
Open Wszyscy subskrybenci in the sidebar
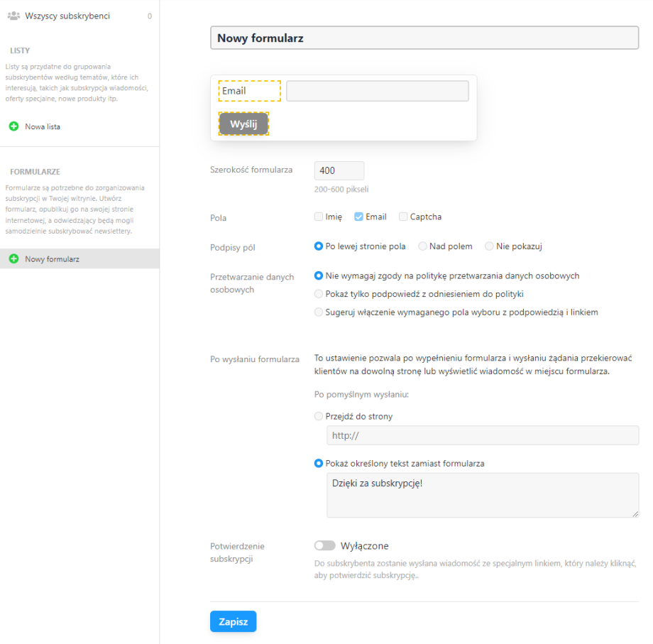click(x=67, y=16)
